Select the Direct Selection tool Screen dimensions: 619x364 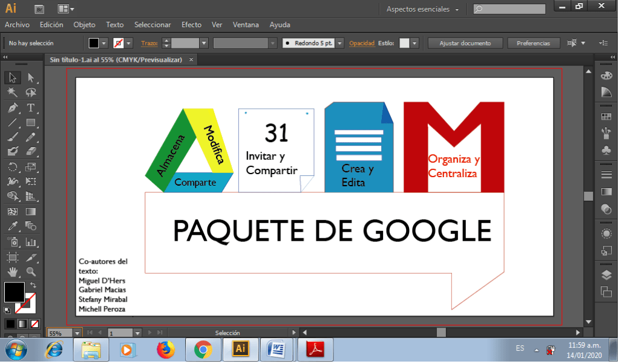pyautogui.click(x=30, y=78)
